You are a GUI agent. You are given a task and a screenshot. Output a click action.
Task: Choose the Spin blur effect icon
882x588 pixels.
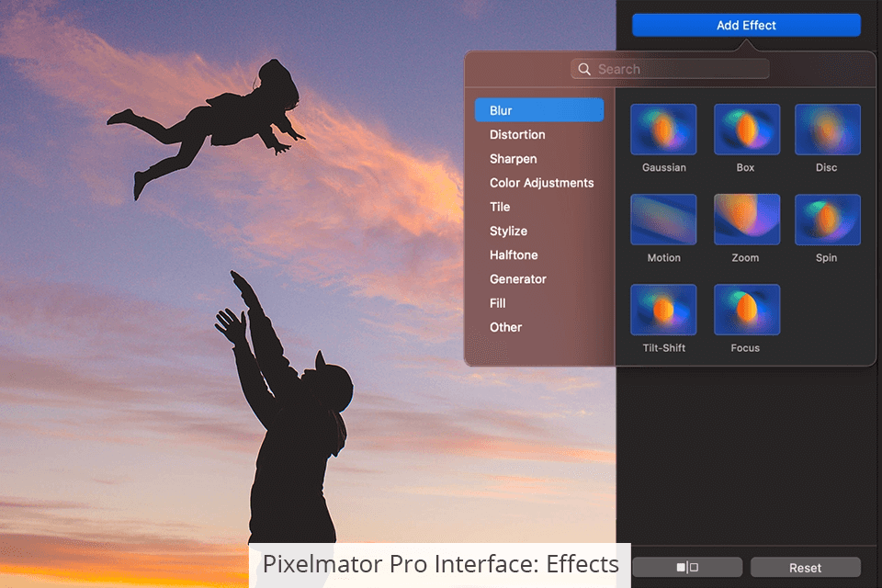click(x=828, y=220)
